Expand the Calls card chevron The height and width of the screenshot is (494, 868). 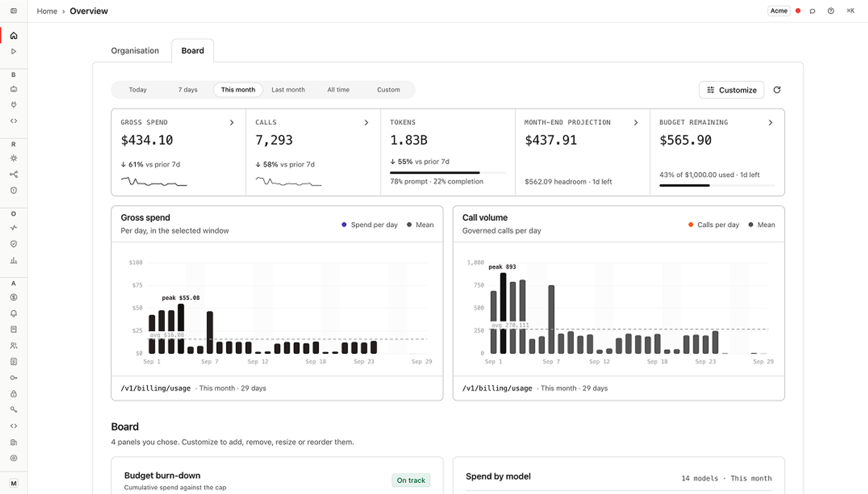coord(366,123)
